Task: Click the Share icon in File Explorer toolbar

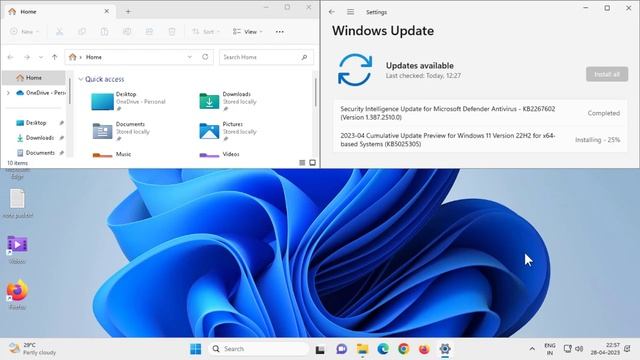Action: 149,31
